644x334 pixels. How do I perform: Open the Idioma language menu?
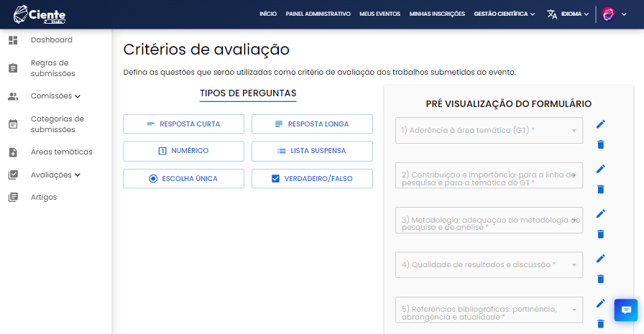[575, 14]
